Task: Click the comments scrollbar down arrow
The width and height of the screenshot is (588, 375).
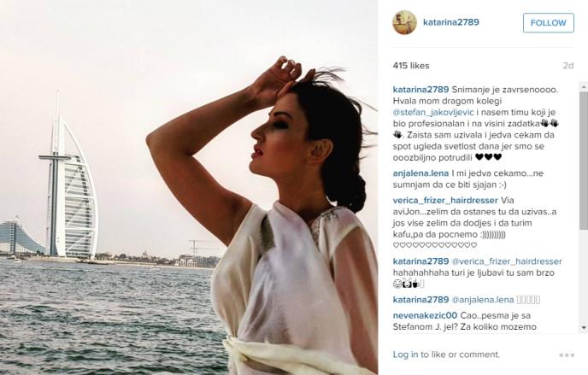Action: pyautogui.click(x=584, y=327)
